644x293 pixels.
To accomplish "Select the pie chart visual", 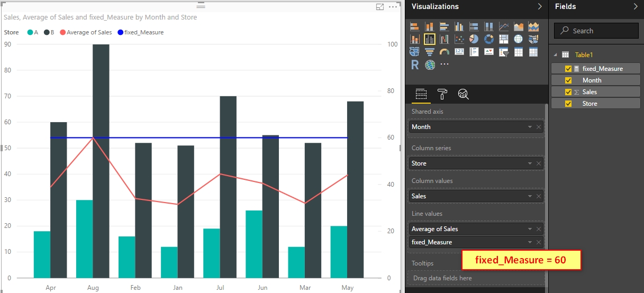I will click(474, 39).
